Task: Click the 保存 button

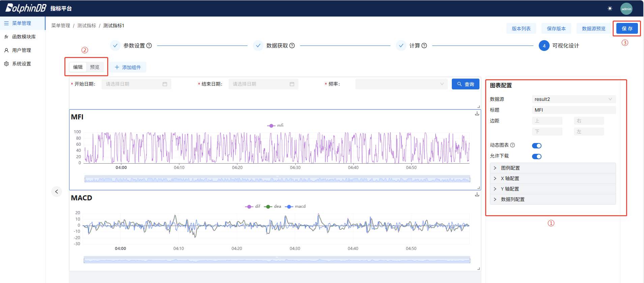Action: (627, 29)
